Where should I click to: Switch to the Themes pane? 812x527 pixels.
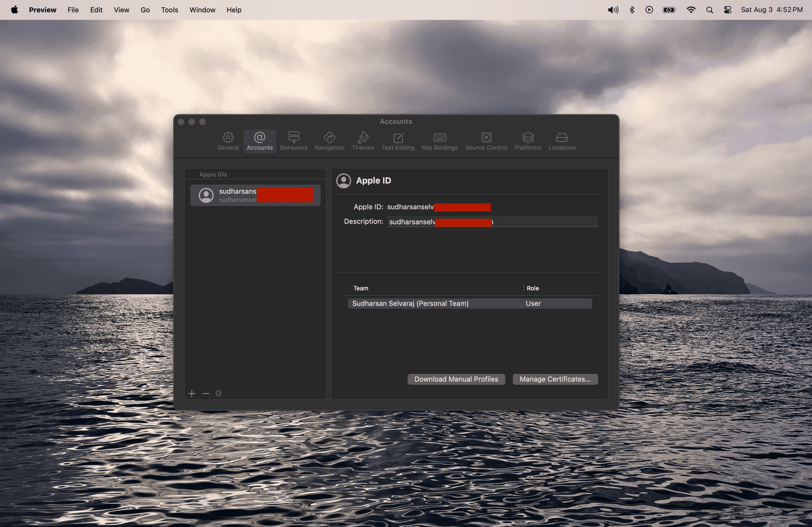[363, 141]
